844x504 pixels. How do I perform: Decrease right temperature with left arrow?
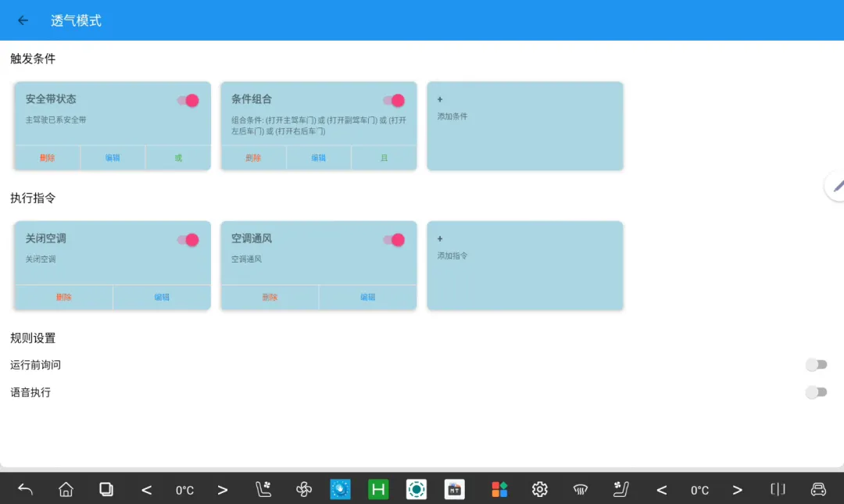click(662, 489)
